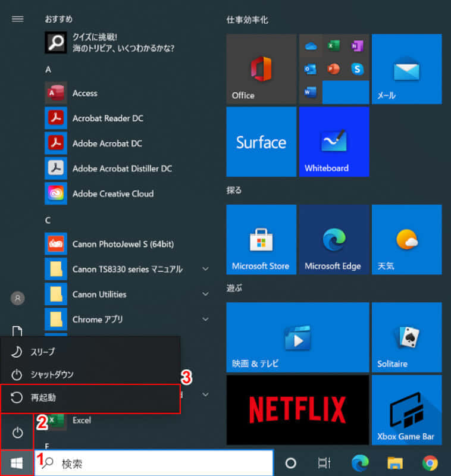Launch Acrobat Reader DC from the app list
Screen dimensions: 451x476
coord(108,118)
